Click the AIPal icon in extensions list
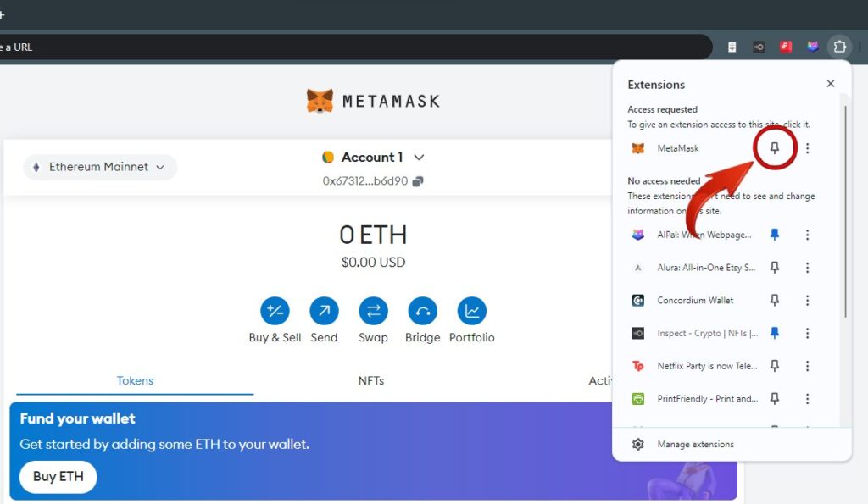868x504 pixels. (637, 235)
